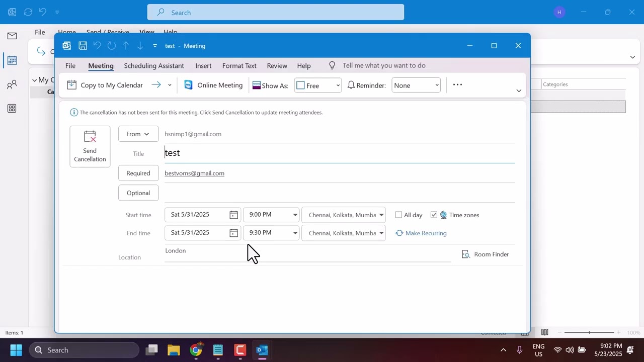Adjust the zoom slider in status bar
The width and height of the screenshot is (644, 362).
coord(589,332)
